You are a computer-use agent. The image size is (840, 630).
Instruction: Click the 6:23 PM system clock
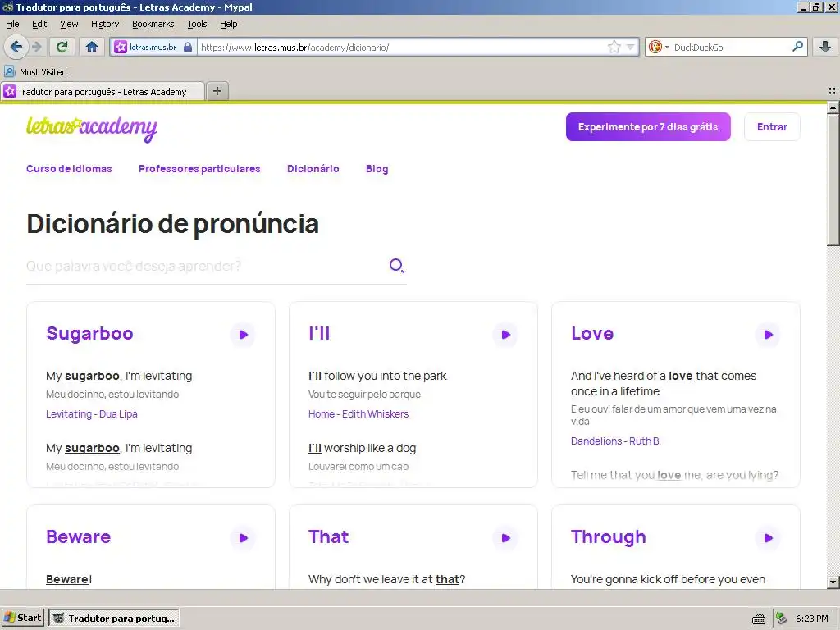[x=811, y=619]
